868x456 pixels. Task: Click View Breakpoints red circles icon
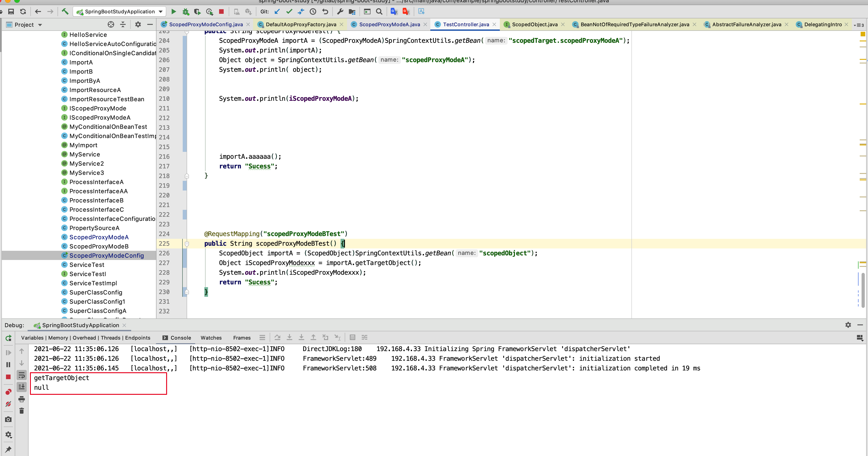pos(9,392)
